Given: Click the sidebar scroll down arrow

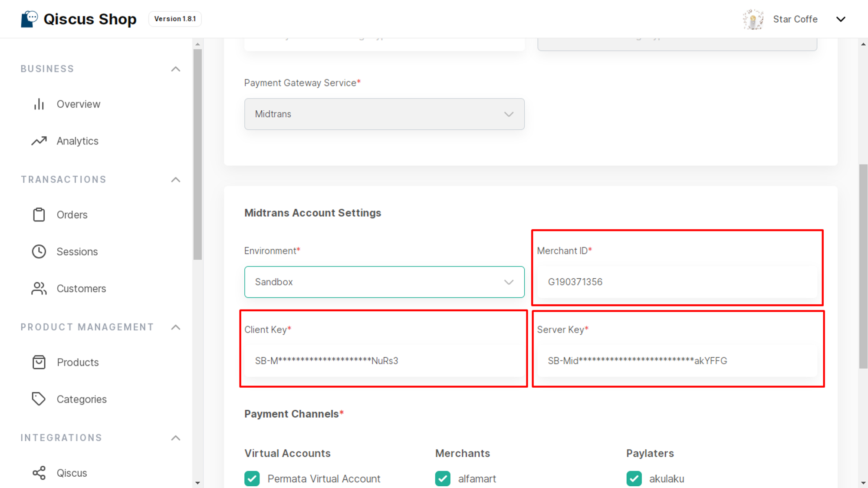Looking at the screenshot, I should pyautogui.click(x=197, y=483).
